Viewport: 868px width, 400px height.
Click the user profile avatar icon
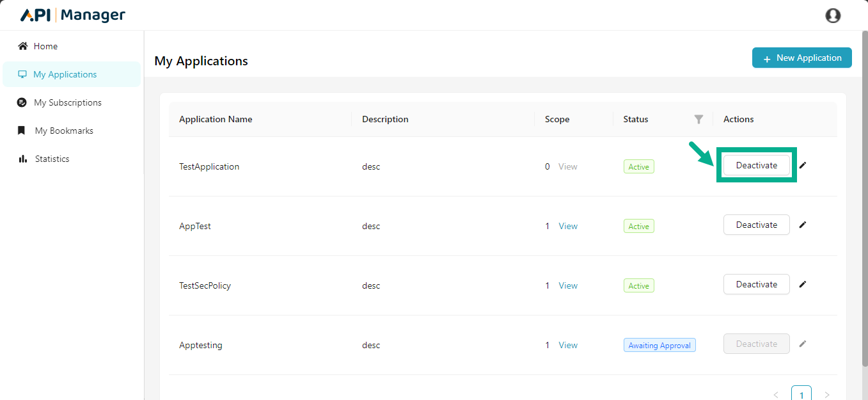tap(833, 15)
